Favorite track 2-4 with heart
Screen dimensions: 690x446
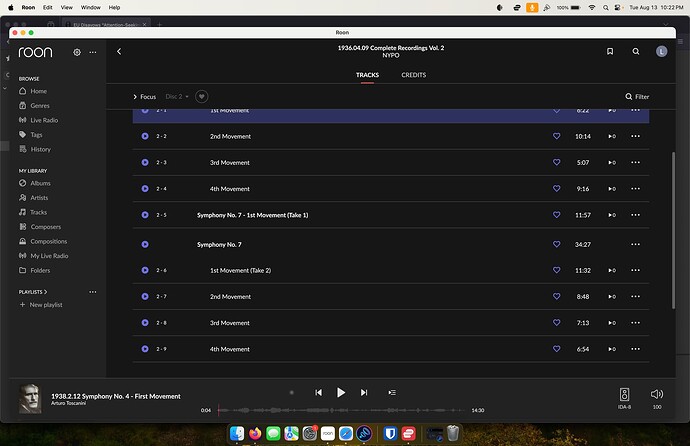(557, 189)
